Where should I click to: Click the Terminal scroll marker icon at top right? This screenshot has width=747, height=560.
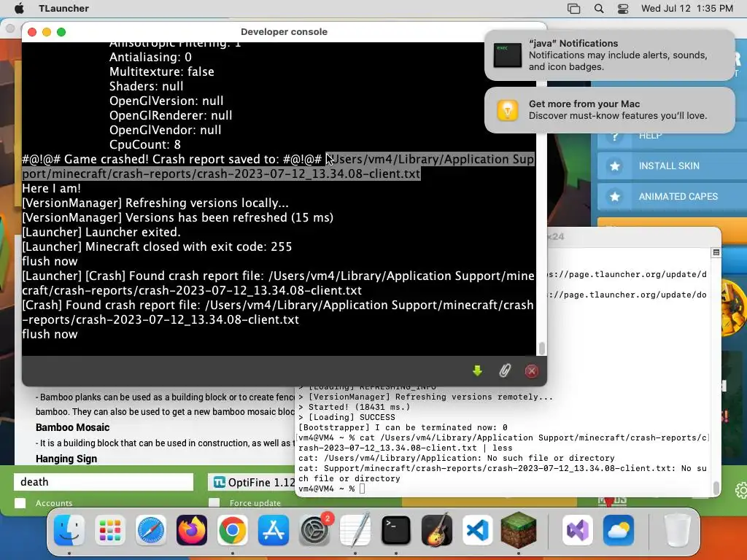point(716,252)
